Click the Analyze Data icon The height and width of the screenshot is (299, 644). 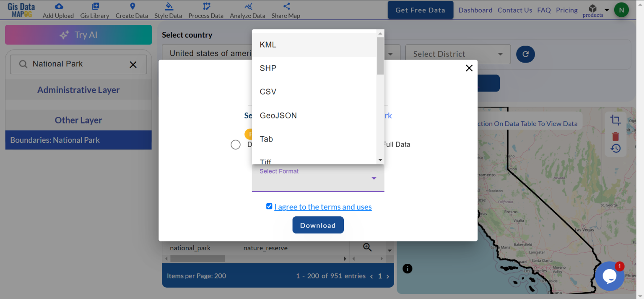(x=247, y=6)
